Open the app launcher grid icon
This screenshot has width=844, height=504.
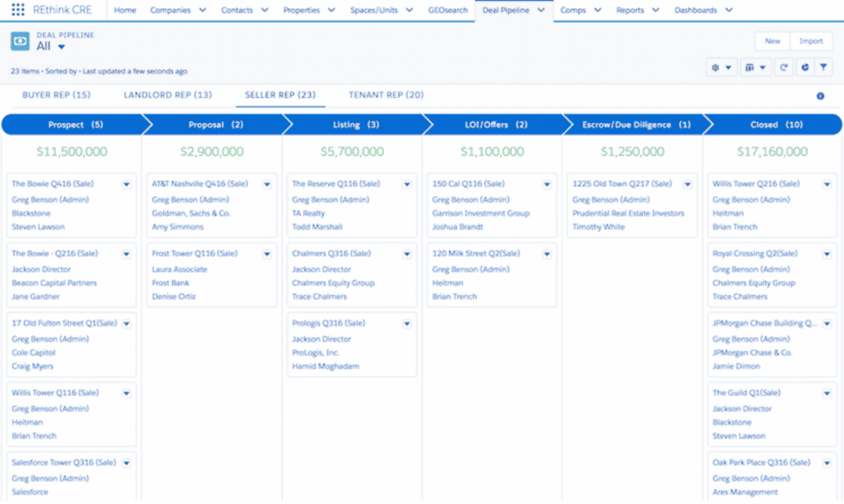17,10
